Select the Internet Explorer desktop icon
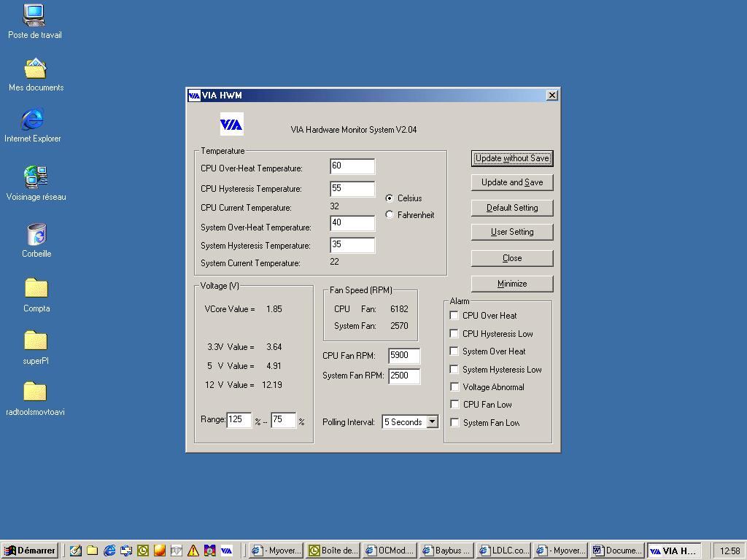The width and height of the screenshot is (747, 560). (x=32, y=119)
